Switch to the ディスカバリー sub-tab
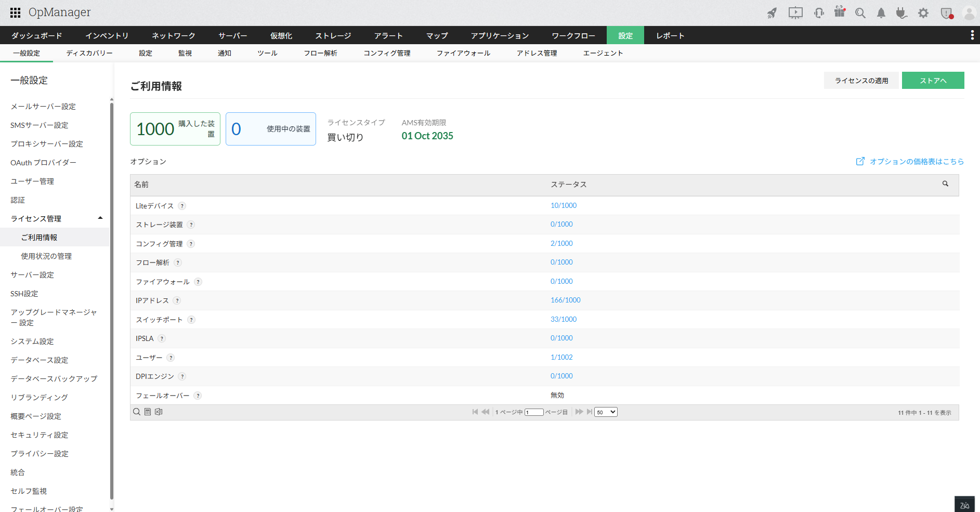Image resolution: width=980 pixels, height=512 pixels. point(89,53)
